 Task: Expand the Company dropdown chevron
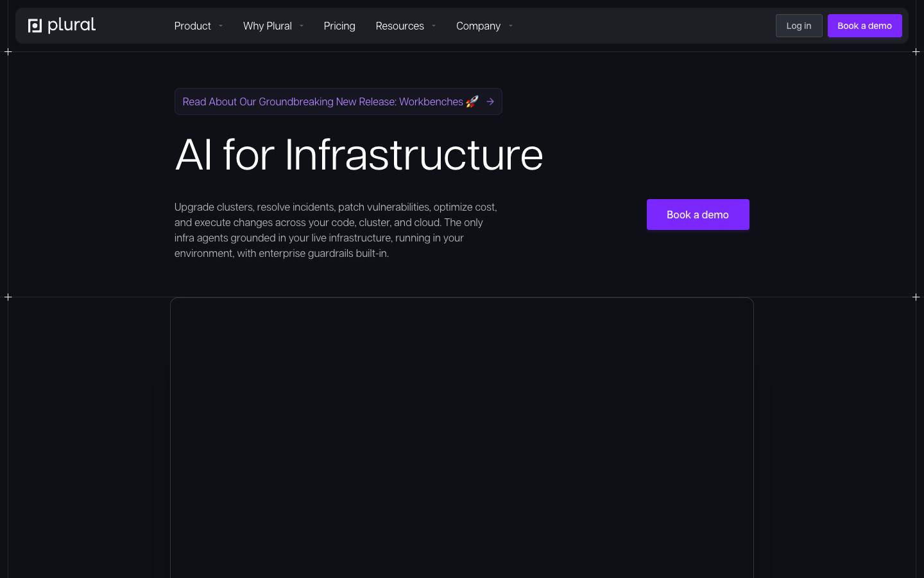(511, 26)
